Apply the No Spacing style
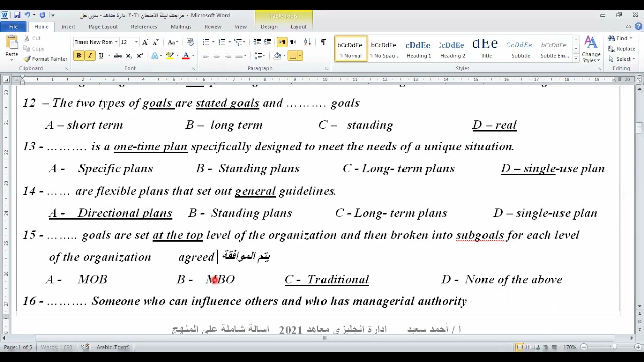644x362 pixels. tap(384, 49)
